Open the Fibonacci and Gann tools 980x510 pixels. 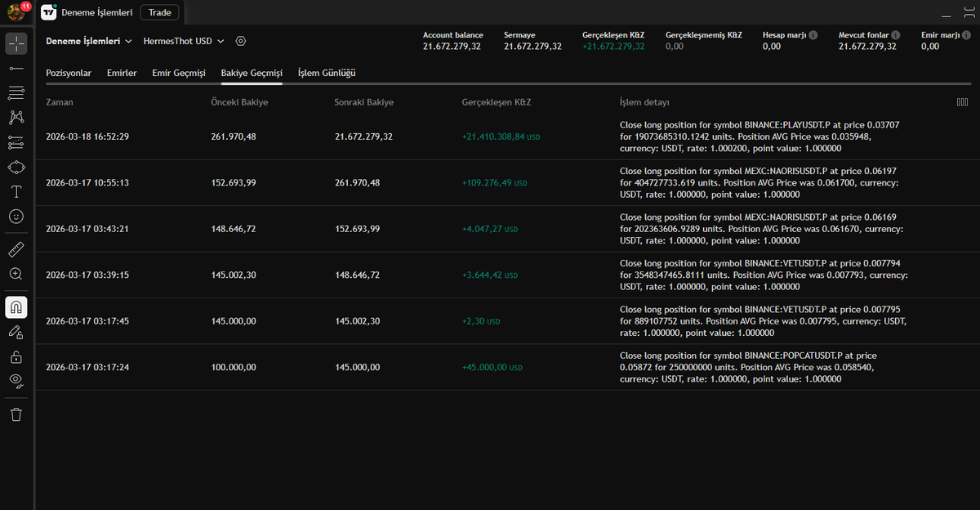click(x=16, y=92)
